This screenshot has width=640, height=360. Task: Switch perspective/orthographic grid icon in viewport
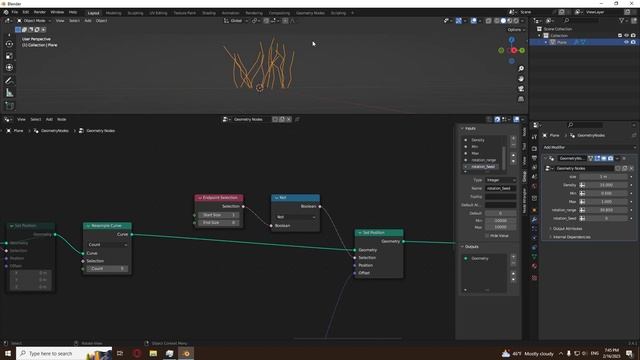pyautogui.click(x=521, y=99)
